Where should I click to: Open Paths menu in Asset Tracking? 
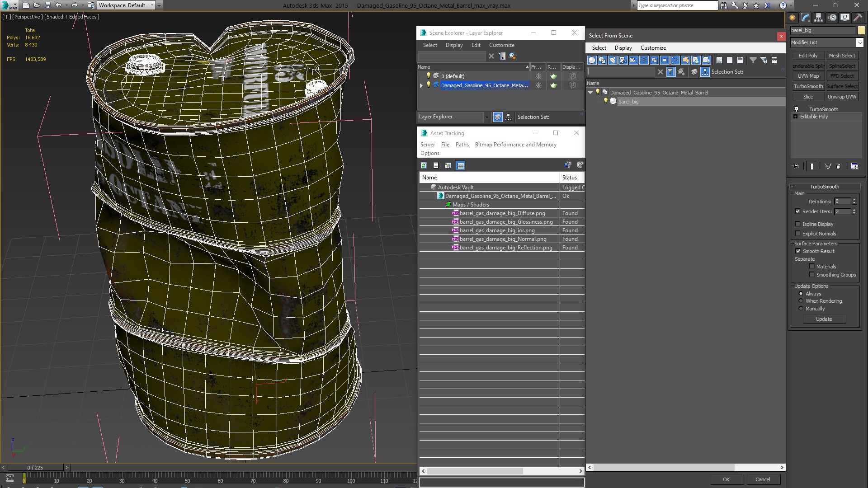click(x=462, y=145)
